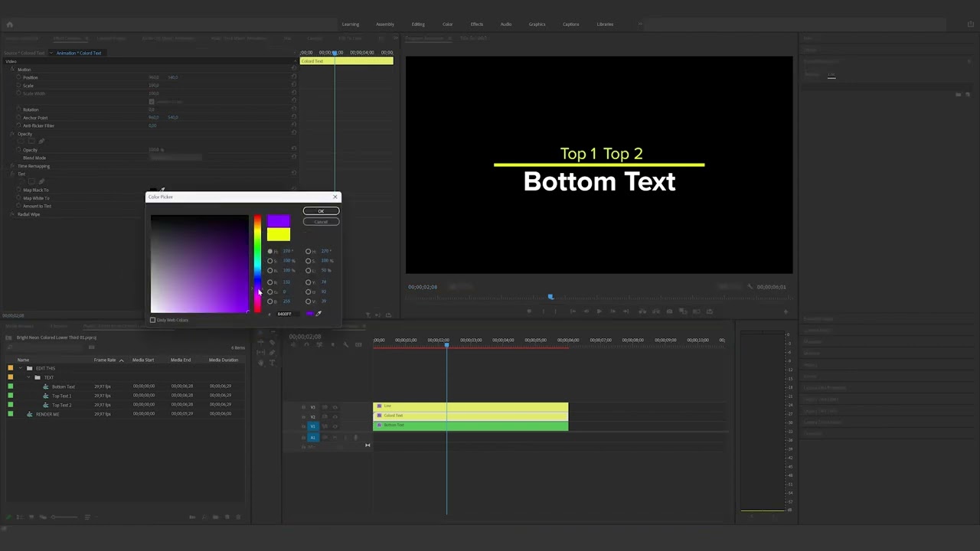Screen dimensions: 980x551
Task: Click the purple new-color swatch
Action: [x=279, y=222]
